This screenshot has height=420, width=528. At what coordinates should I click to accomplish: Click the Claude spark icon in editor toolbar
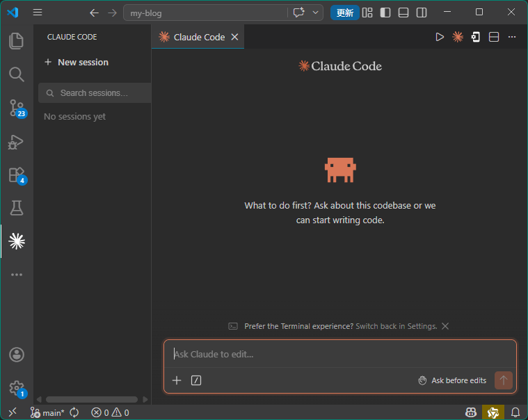tap(458, 37)
